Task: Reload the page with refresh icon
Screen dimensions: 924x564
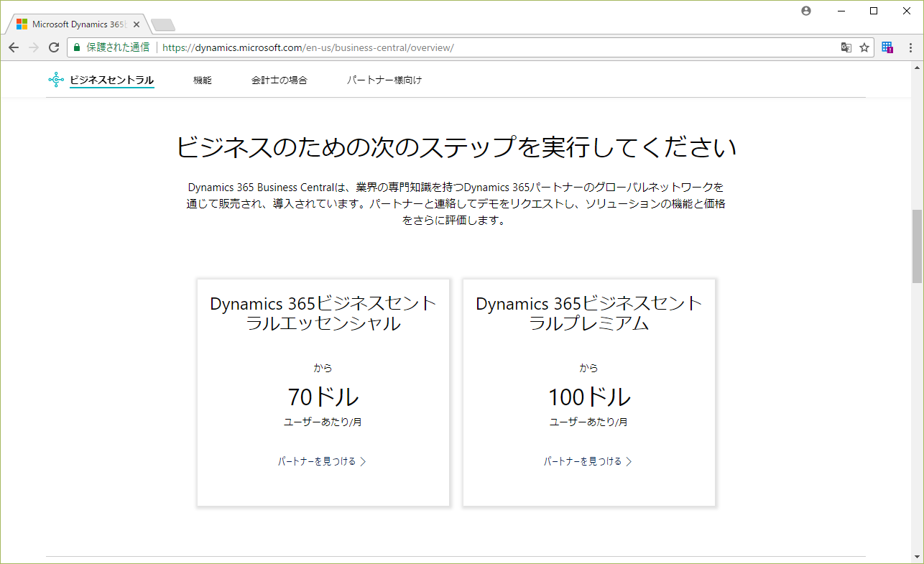Action: (54, 47)
